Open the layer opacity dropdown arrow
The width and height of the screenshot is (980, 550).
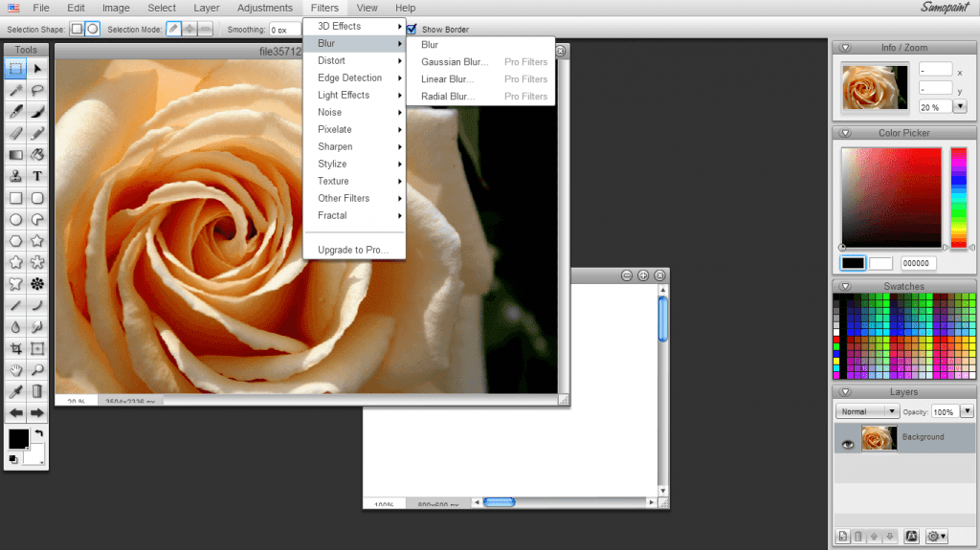[967, 411]
